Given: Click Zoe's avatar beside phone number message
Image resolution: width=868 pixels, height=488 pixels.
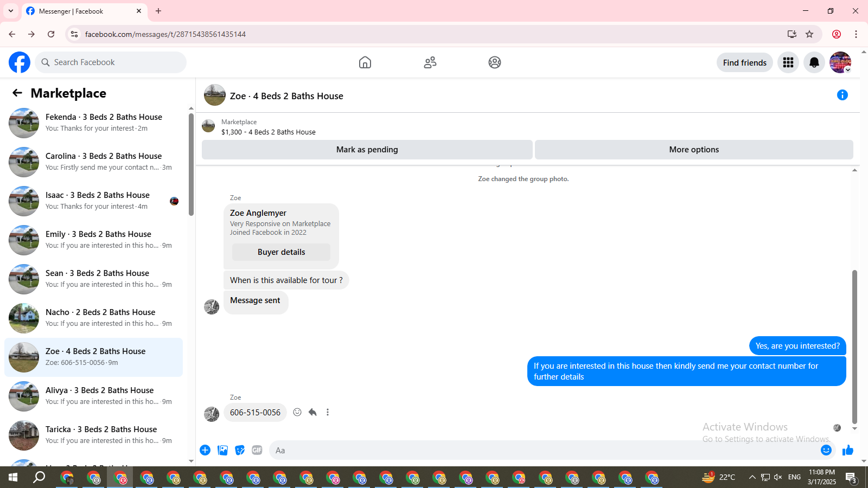Looking at the screenshot, I should 212,414.
